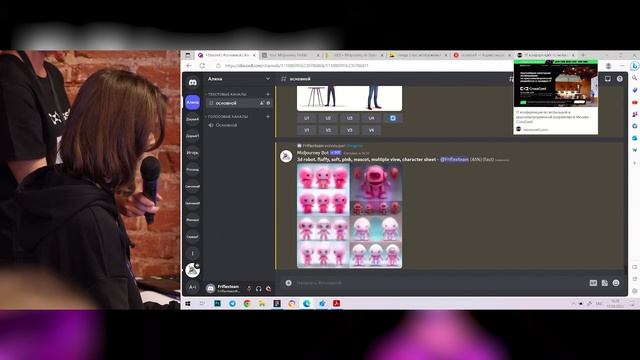Open the Discord inbox icon

pyautogui.click(x=608, y=79)
